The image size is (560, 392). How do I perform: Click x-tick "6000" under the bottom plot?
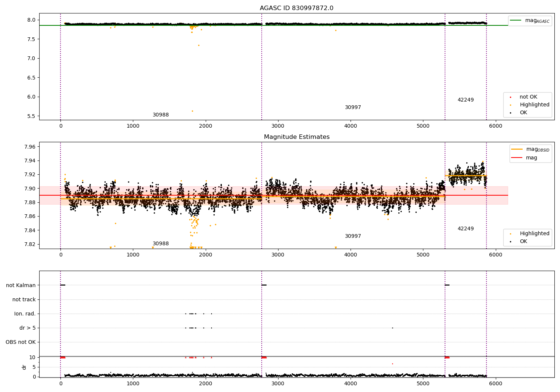click(495, 384)
